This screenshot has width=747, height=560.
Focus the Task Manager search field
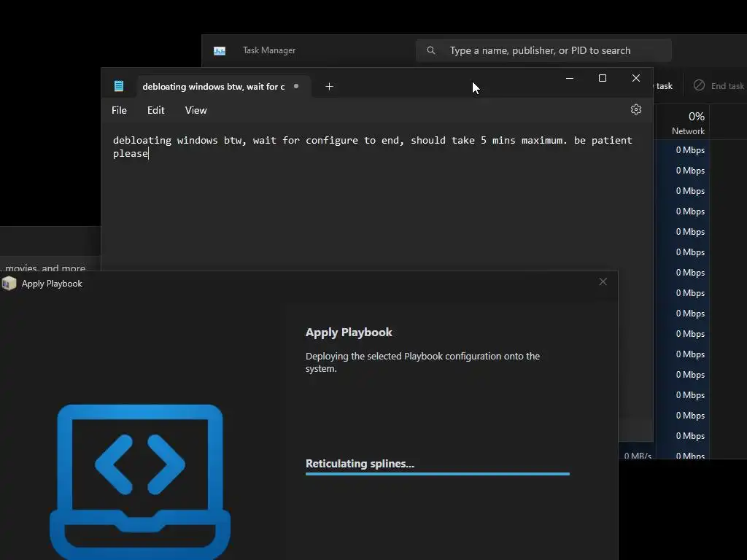click(x=543, y=50)
